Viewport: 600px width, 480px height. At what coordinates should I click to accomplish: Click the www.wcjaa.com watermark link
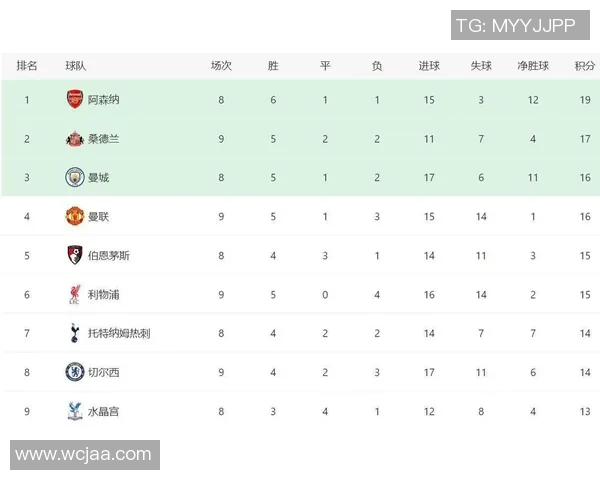[x=84, y=455]
